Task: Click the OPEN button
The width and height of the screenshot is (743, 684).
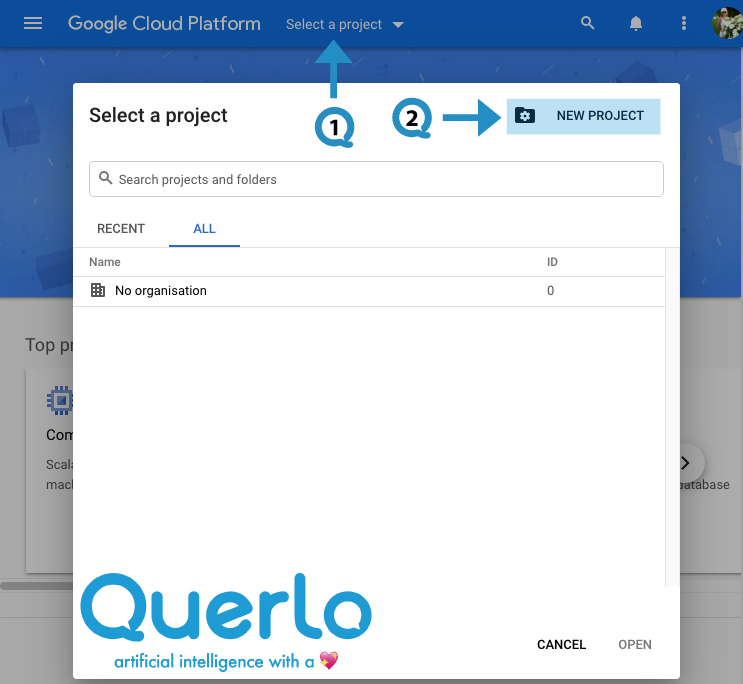Action: click(x=634, y=644)
